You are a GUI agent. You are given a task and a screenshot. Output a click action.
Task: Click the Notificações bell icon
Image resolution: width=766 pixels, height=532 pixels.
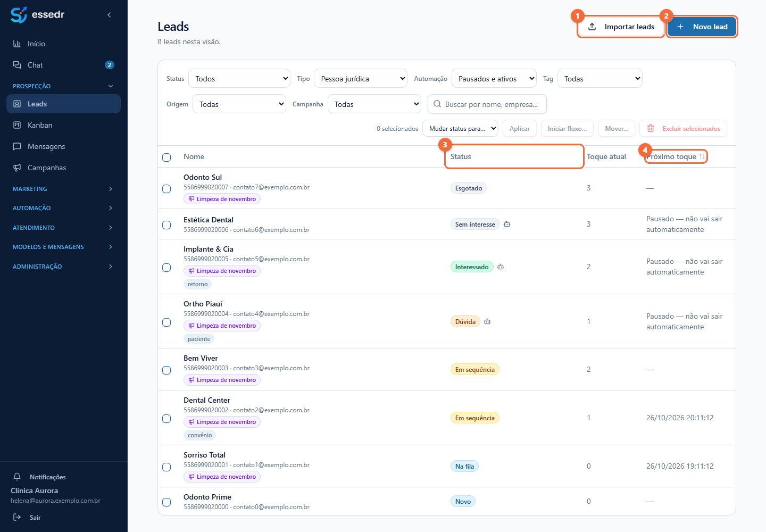(x=17, y=477)
